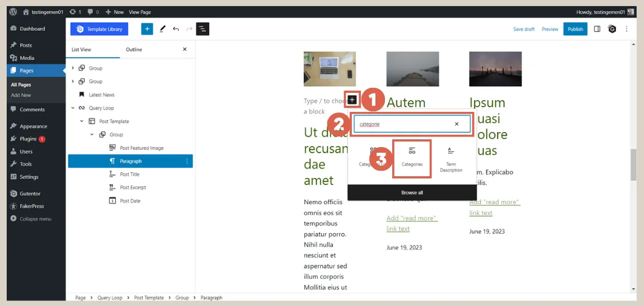The height and width of the screenshot is (306, 644).
Task: Collapse the Post Template tree item
Action: (x=82, y=121)
